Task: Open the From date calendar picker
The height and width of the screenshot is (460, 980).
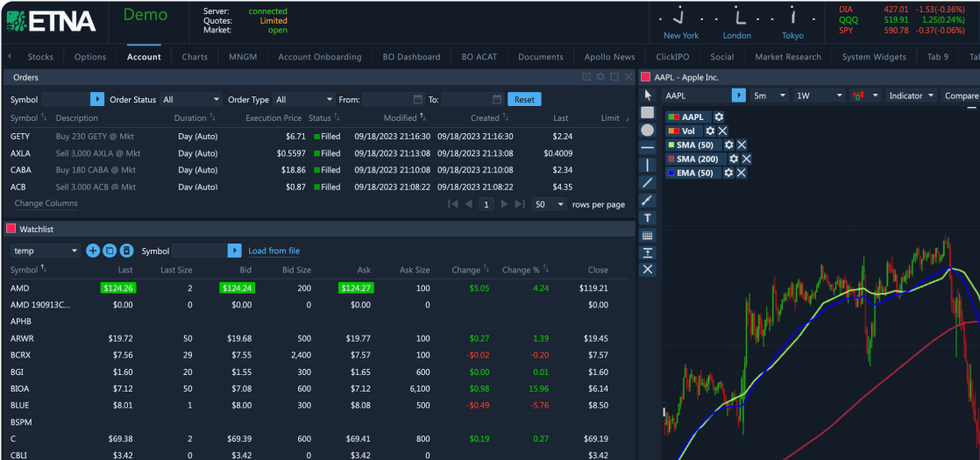Action: coord(418,99)
